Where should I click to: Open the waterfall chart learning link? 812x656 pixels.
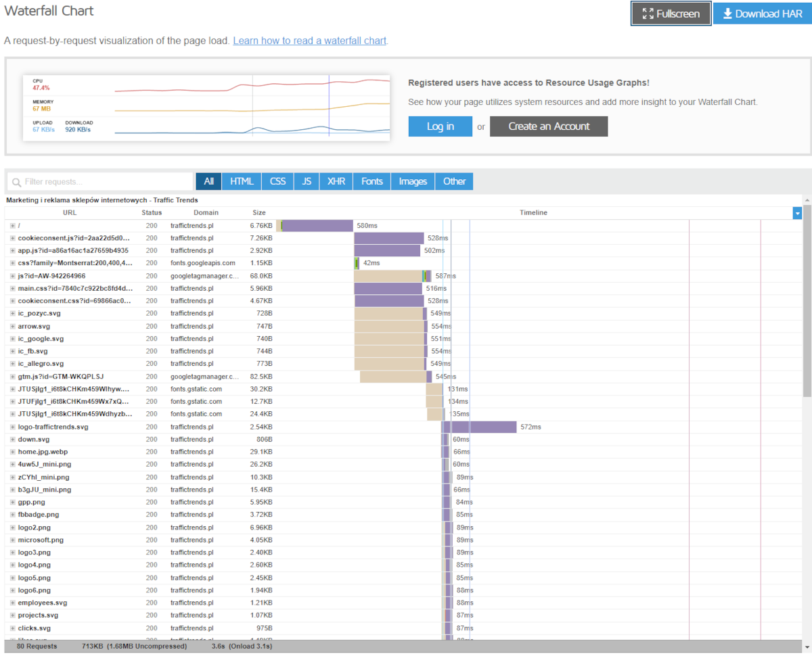[309, 41]
